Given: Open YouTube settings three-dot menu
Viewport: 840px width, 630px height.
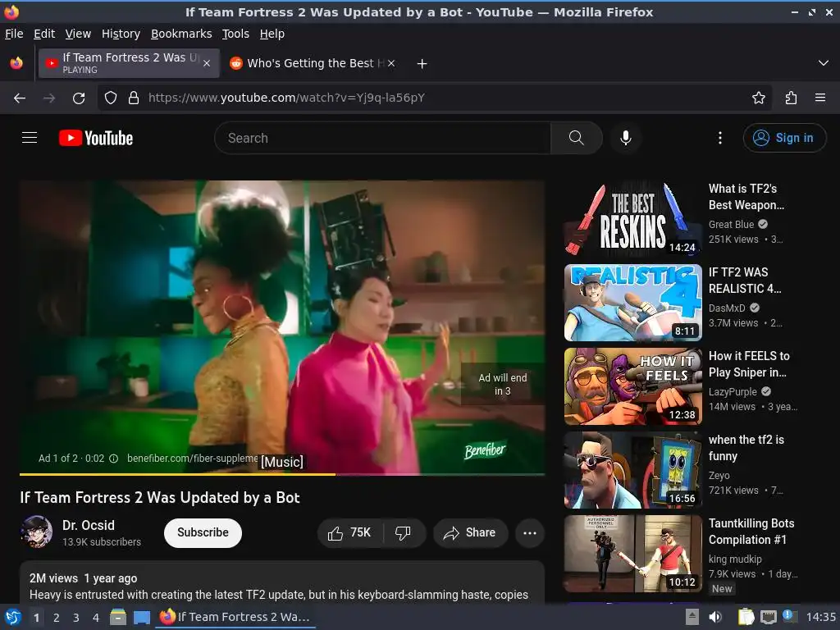Looking at the screenshot, I should tap(720, 138).
